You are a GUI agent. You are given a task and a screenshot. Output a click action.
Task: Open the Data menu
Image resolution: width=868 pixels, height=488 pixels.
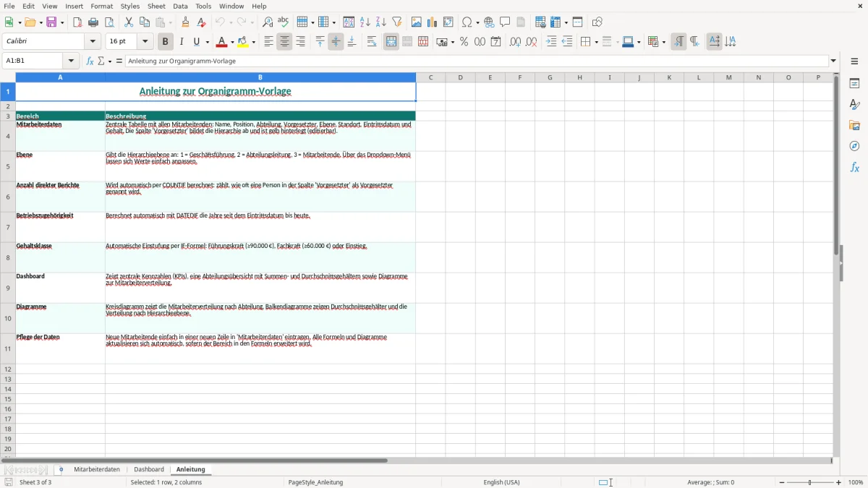click(x=180, y=6)
